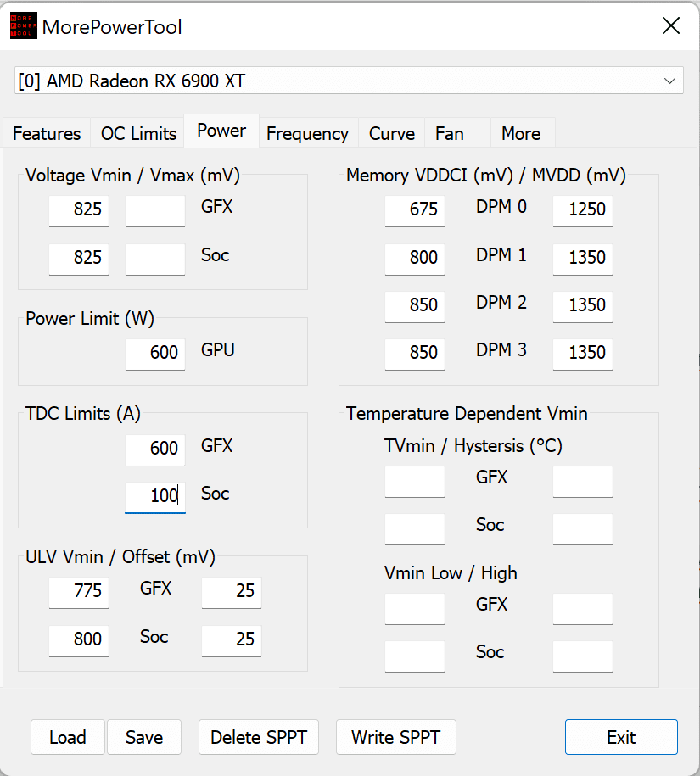Click the GFX TVmin temperature field

coord(415,482)
